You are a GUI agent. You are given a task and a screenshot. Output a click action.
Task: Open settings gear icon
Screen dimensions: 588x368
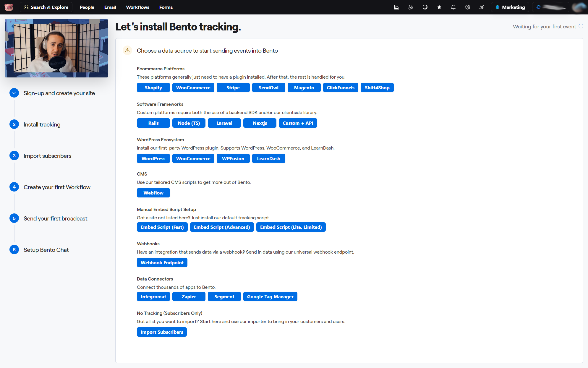(x=467, y=7)
